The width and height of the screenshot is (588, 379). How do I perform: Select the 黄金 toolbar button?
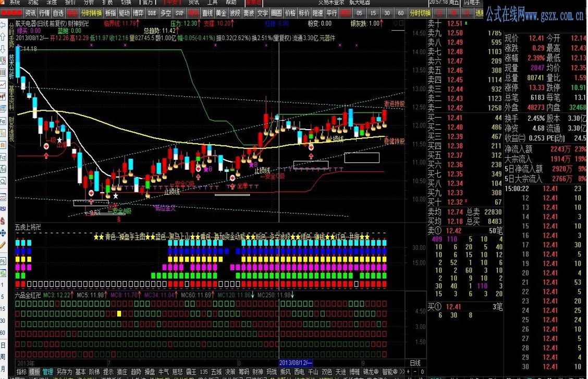click(221, 13)
